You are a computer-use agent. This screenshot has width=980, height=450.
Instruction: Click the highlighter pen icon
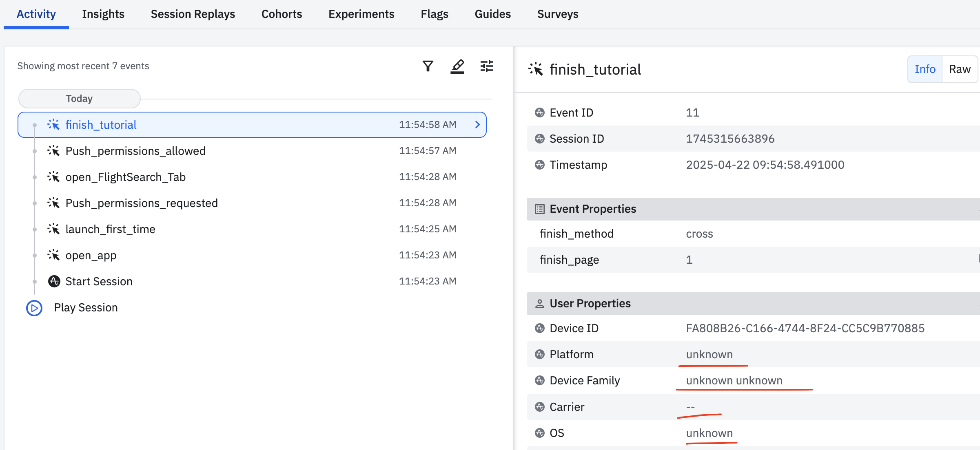click(457, 66)
